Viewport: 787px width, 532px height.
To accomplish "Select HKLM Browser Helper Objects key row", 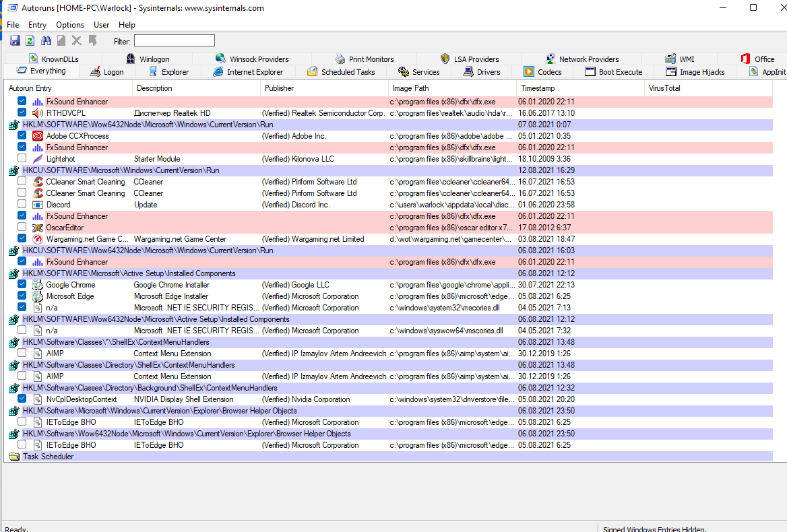I will [x=390, y=411].
